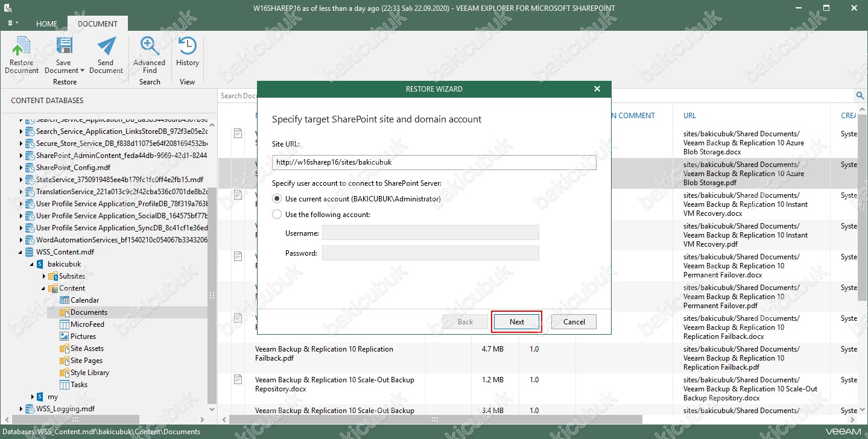
Task: Select the MicroFeed list icon
Action: point(65,324)
